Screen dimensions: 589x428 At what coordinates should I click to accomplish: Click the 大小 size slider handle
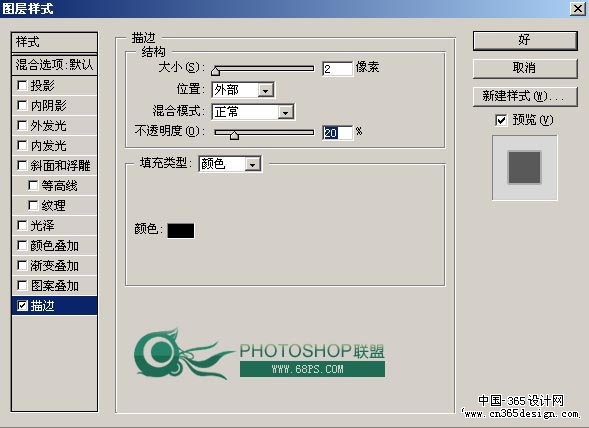(216, 71)
